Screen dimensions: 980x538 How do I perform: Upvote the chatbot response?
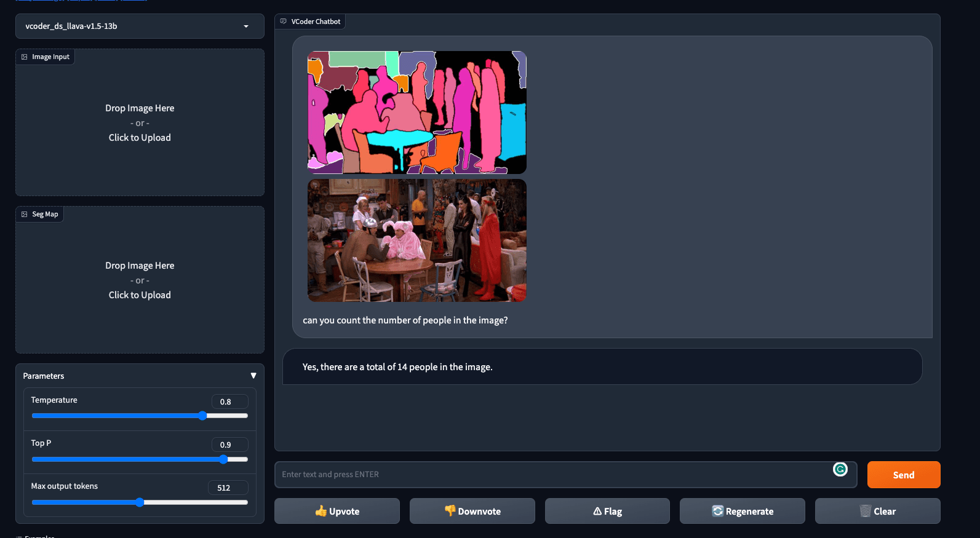pyautogui.click(x=337, y=511)
